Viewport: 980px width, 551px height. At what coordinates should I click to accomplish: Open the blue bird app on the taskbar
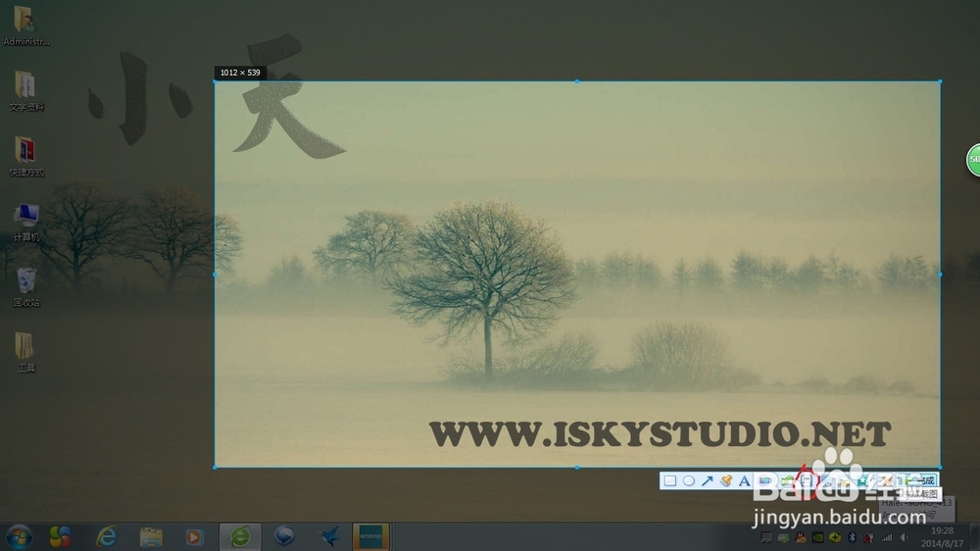click(329, 536)
